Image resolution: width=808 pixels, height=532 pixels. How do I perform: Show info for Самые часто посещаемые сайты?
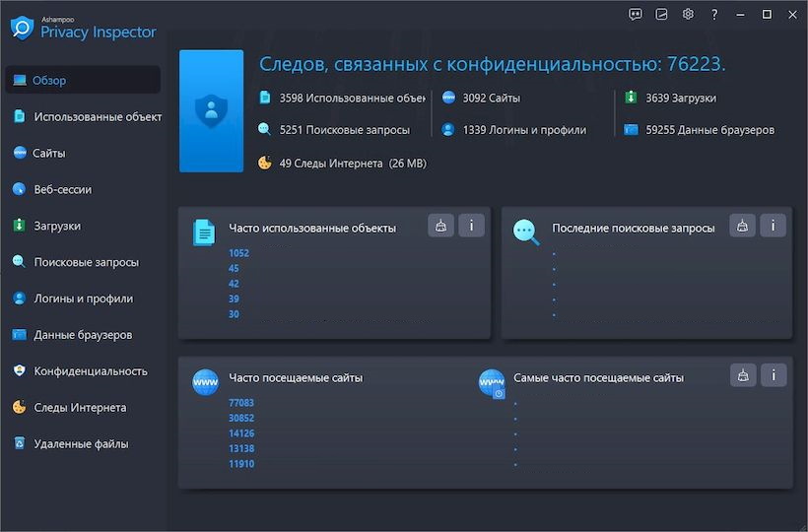[774, 375]
